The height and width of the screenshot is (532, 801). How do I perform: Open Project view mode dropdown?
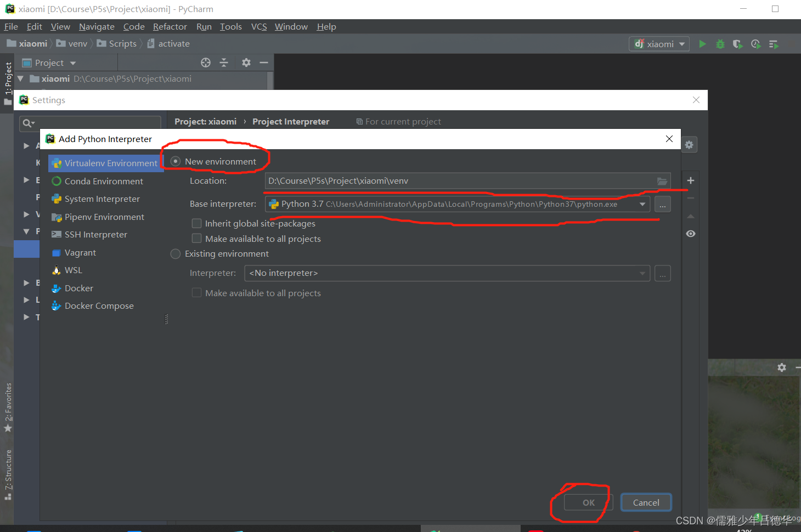click(x=73, y=63)
